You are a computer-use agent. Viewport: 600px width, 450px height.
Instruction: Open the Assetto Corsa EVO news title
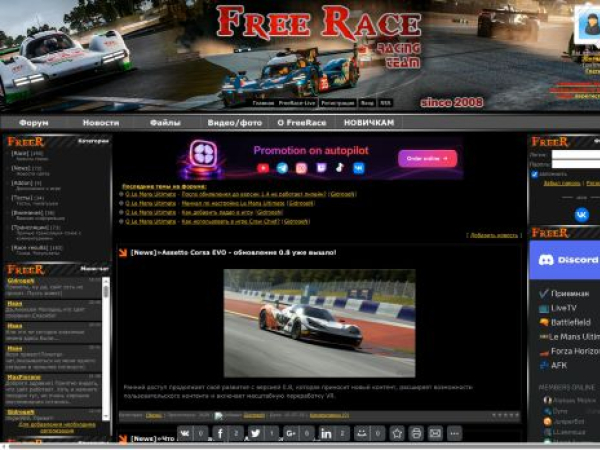point(233,253)
